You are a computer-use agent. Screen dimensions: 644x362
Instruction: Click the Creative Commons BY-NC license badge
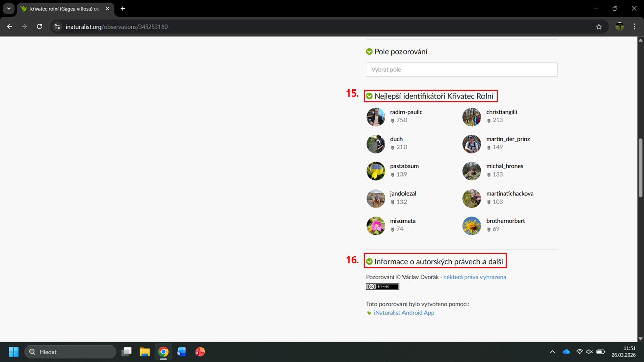tap(382, 287)
